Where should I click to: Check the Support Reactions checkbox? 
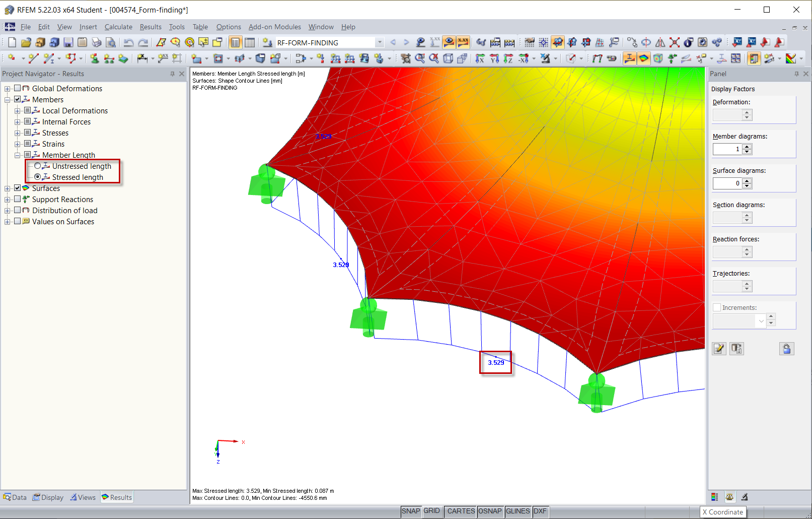click(18, 199)
